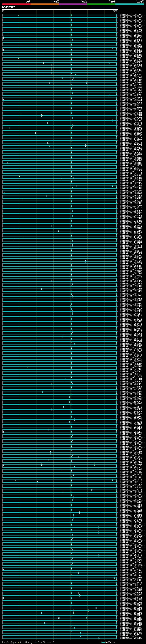
Task: Select hit UniRef100_Q6KFS4
Action: pyautogui.click(x=131, y=65)
